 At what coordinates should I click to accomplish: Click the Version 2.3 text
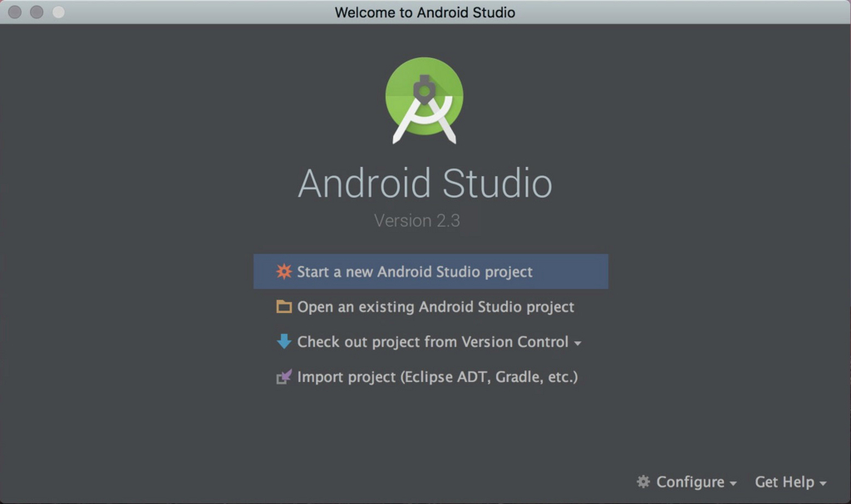[417, 221]
